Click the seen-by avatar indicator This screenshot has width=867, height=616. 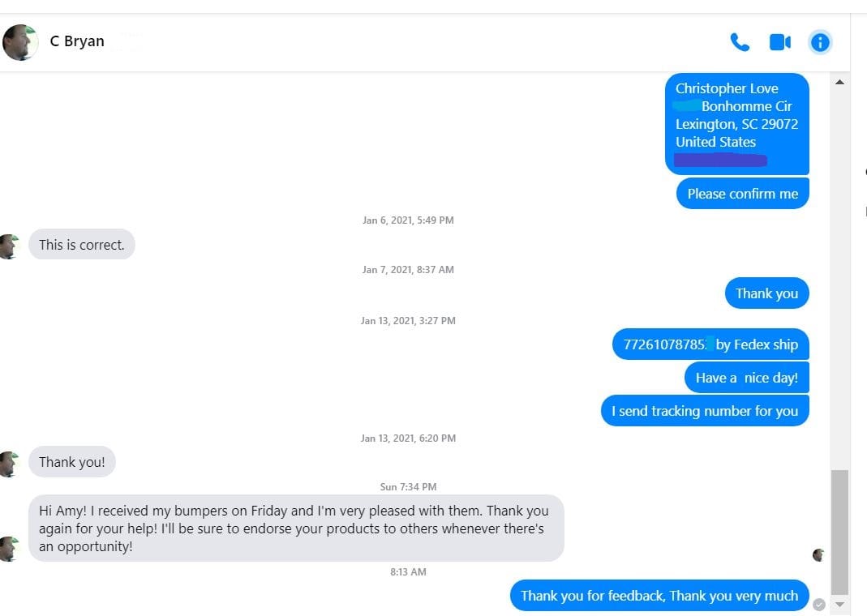click(x=818, y=555)
